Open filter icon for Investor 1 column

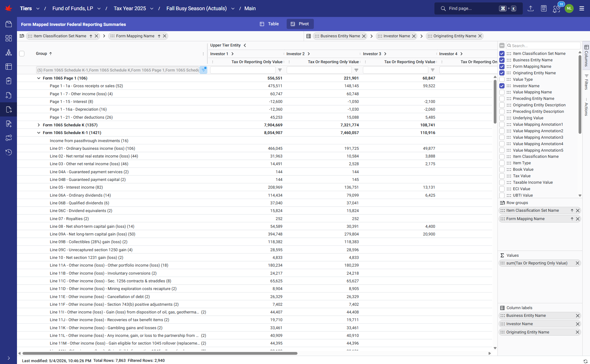(x=280, y=70)
